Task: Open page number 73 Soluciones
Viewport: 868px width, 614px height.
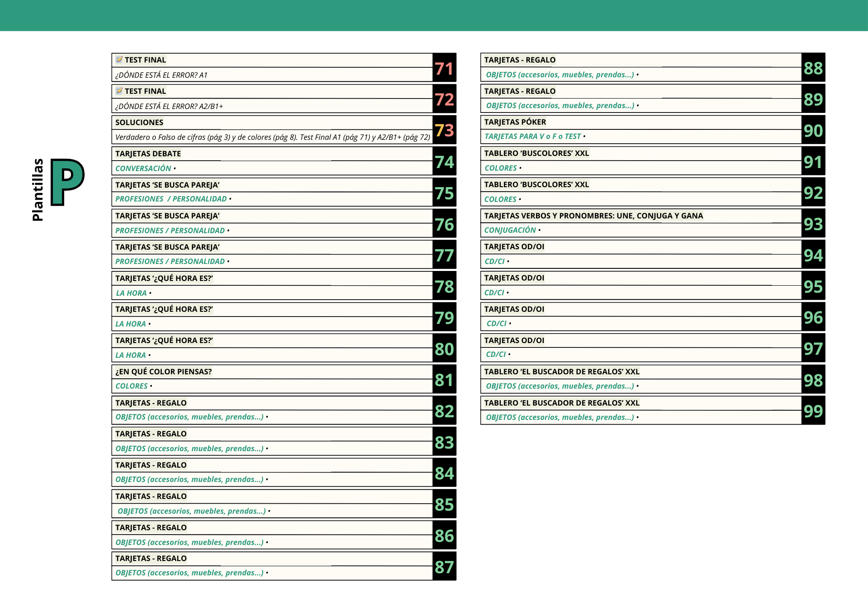Action: pyautogui.click(x=444, y=130)
